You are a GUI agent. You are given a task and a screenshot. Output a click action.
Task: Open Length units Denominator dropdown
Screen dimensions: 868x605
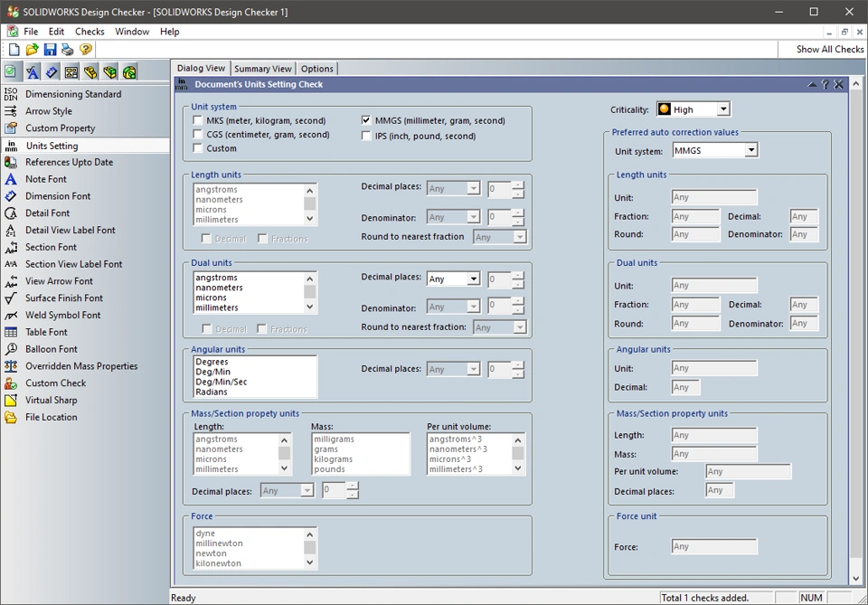473,218
